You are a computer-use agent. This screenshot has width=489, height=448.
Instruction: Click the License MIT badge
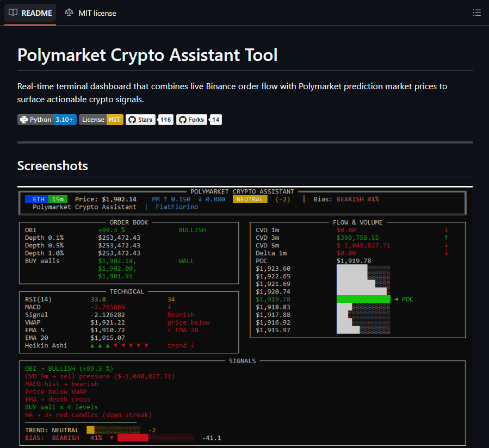click(101, 120)
